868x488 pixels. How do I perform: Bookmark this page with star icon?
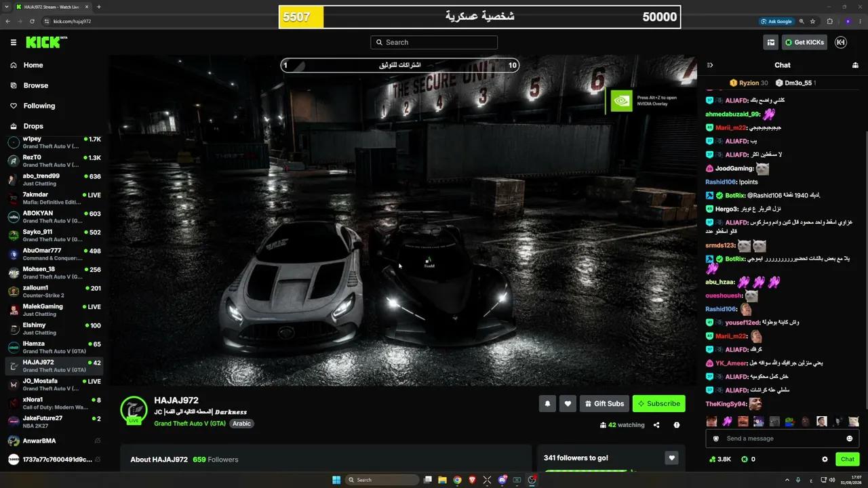tap(812, 21)
